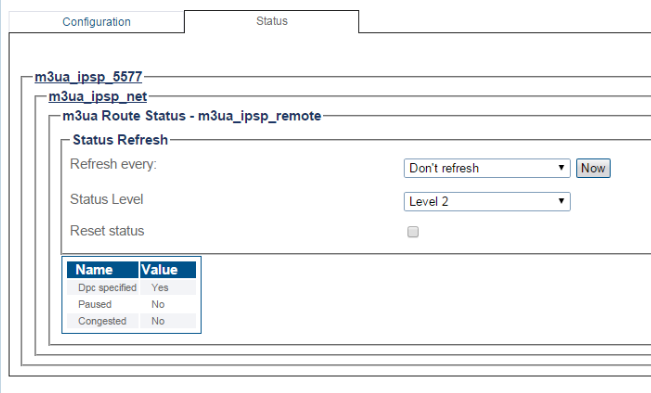Select the Dpc specified row
Screen dimensions: 651x393
[x=131, y=287]
